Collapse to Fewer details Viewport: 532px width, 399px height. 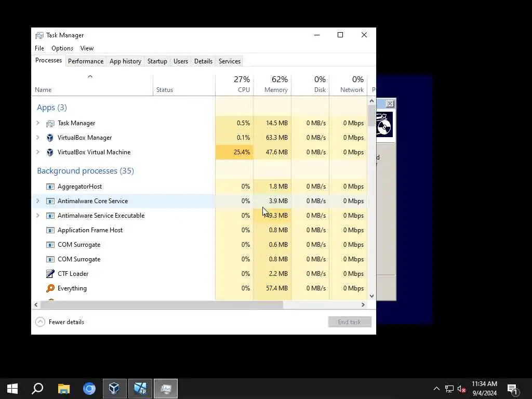click(60, 322)
